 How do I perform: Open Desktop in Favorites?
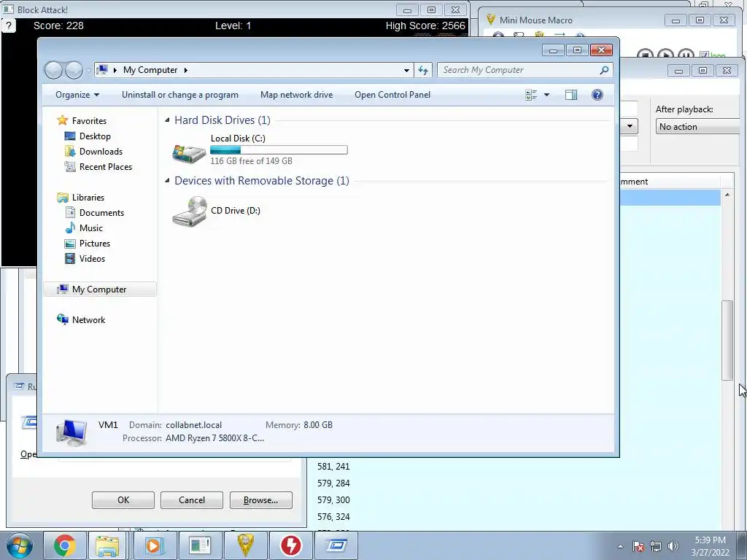click(x=95, y=136)
